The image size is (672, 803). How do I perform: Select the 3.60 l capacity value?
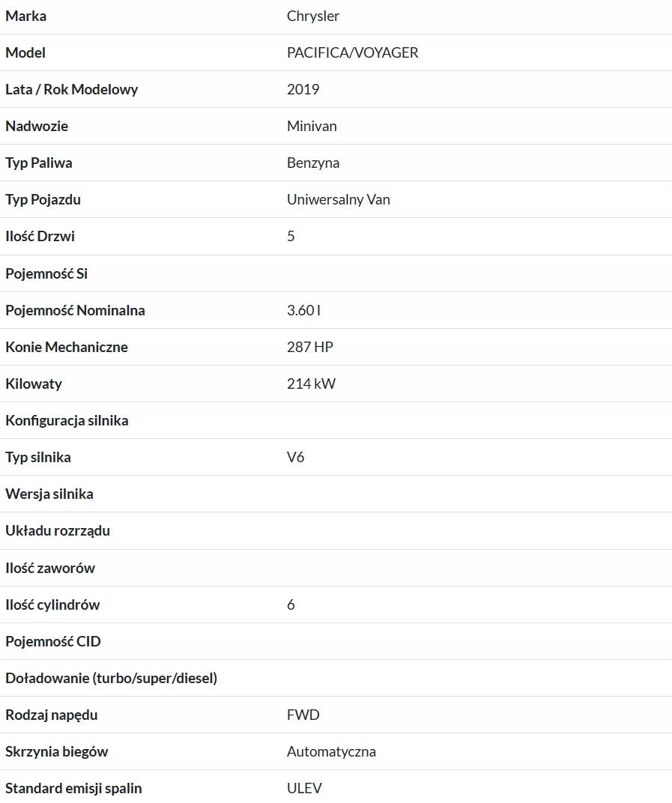pos(303,310)
